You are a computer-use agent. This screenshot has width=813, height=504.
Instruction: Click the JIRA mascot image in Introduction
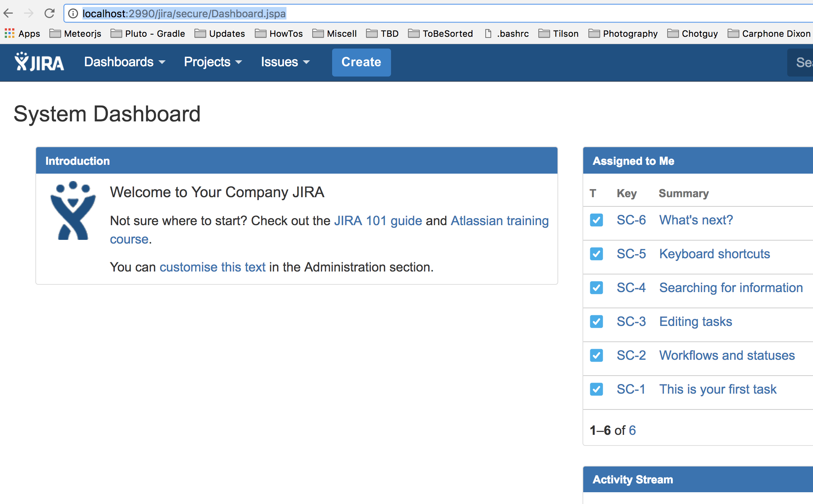click(73, 211)
